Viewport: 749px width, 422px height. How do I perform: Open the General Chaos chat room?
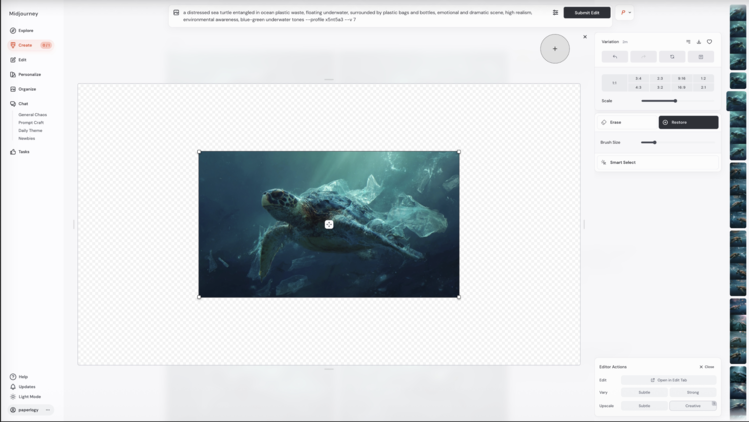pyautogui.click(x=32, y=115)
